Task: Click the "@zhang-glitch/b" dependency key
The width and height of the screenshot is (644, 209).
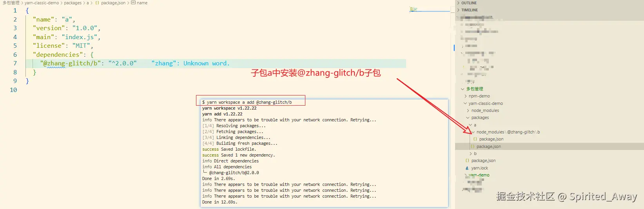Action: [x=71, y=63]
